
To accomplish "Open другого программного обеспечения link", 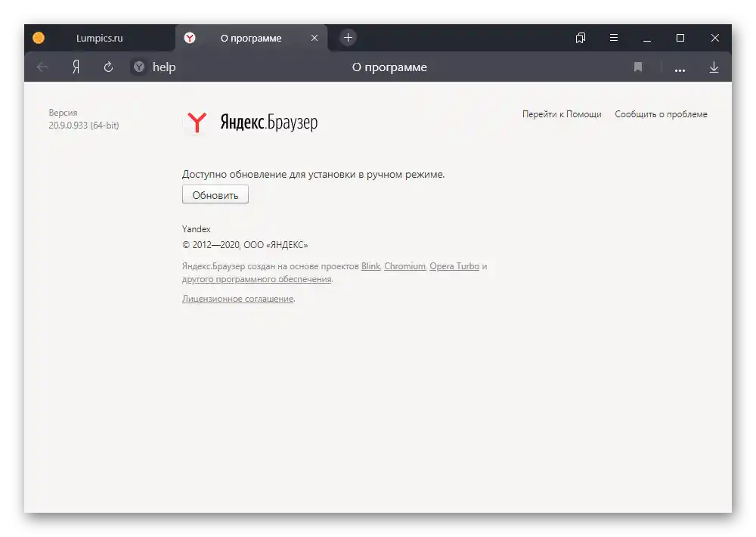I will pos(256,279).
